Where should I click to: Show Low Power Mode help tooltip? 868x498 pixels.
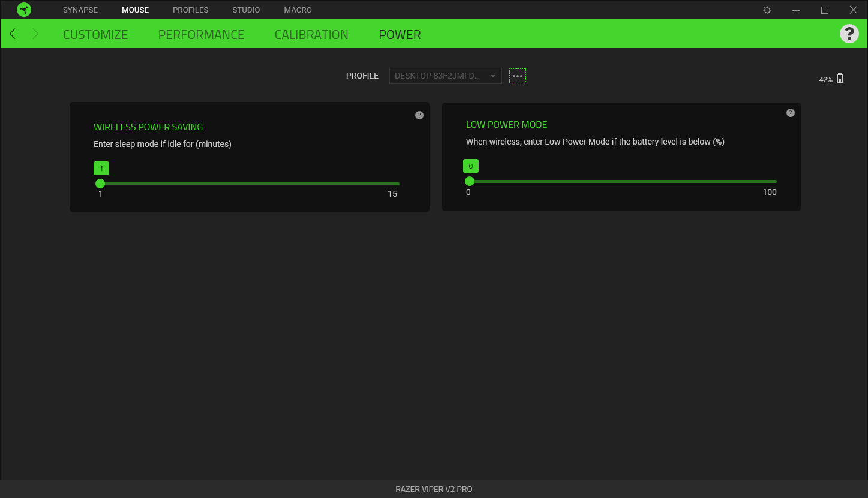coord(791,113)
